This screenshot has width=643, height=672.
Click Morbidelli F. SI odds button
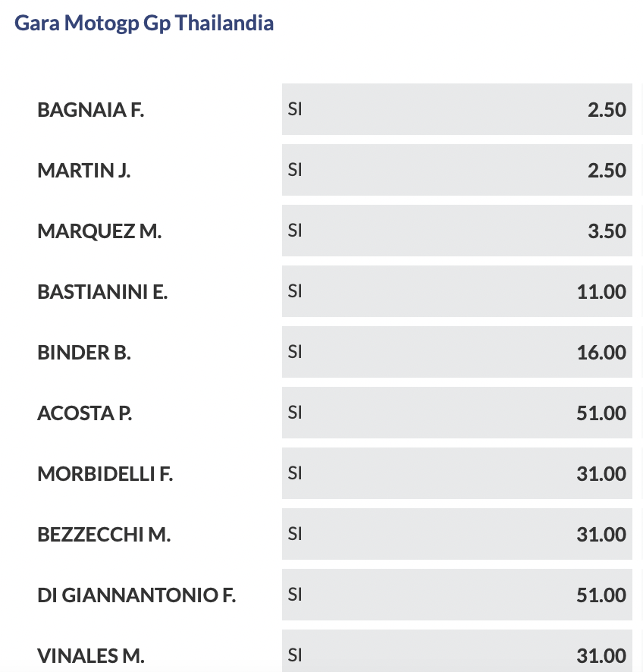[456, 473]
